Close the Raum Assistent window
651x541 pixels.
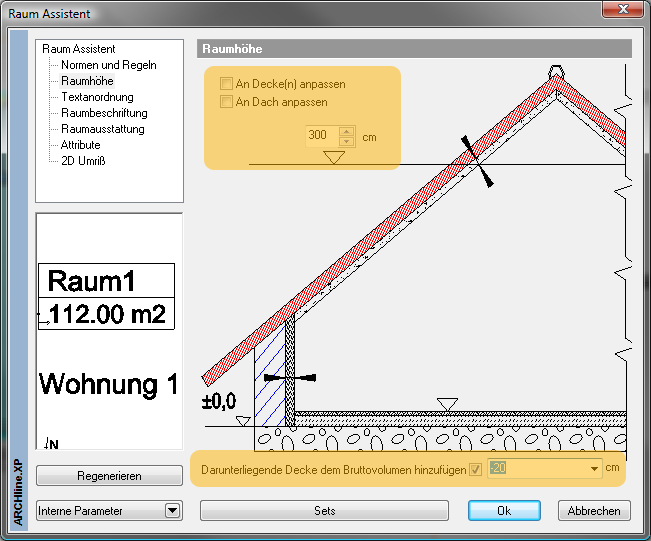[623, 9]
